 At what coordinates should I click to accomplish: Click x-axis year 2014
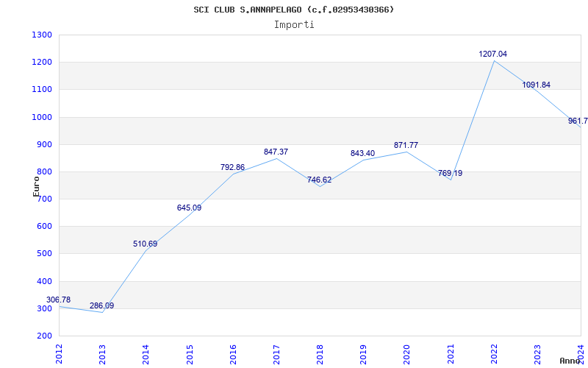coord(146,354)
